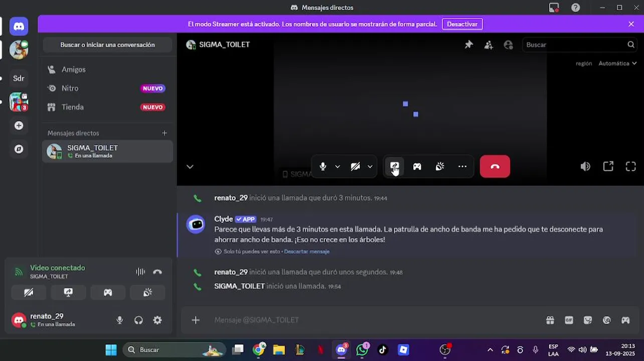The width and height of the screenshot is (644, 361).
Task: Open attachment plus in message box
Action: click(196, 320)
